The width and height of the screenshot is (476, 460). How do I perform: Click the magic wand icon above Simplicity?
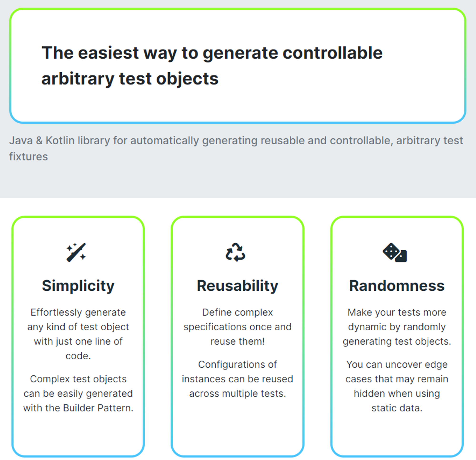point(76,252)
